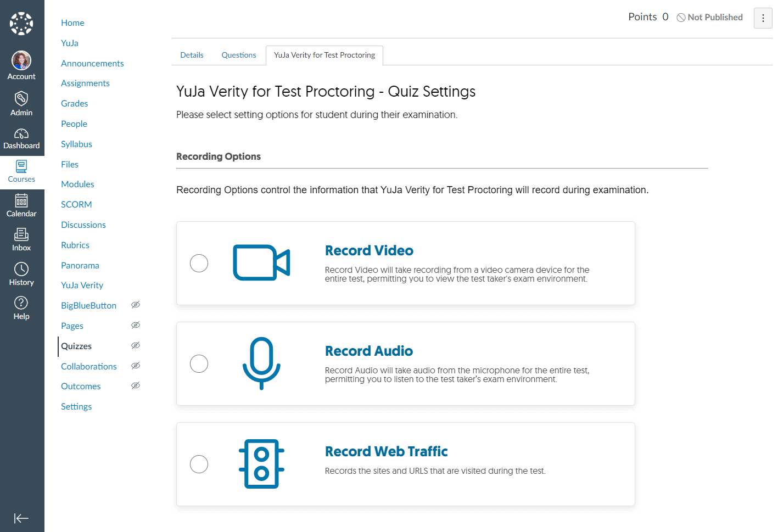778x532 pixels.
Task: Open Panorama link
Action: point(80,265)
